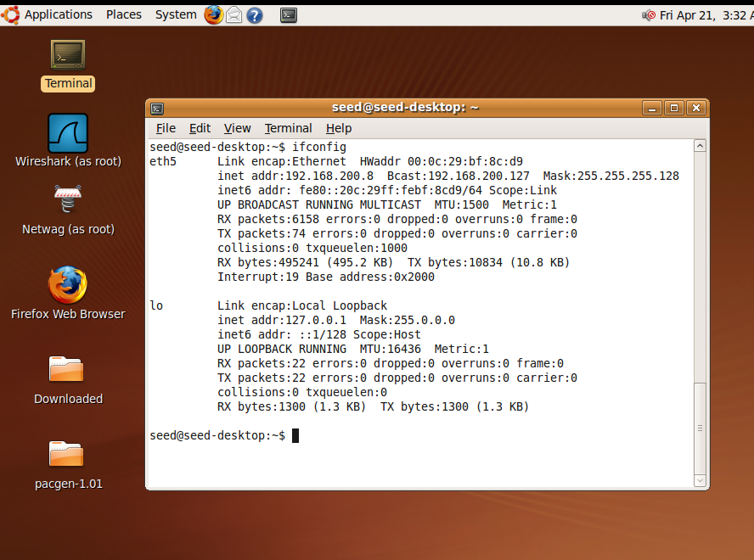Click the terminal scrollbar down arrow

pyautogui.click(x=701, y=480)
